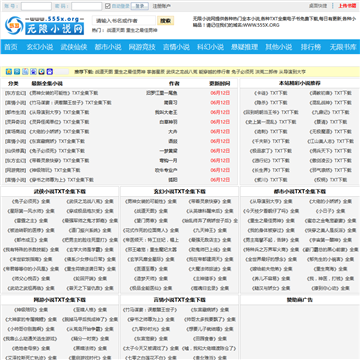Open 《紫川》 TXT下载 link

(270, 180)
